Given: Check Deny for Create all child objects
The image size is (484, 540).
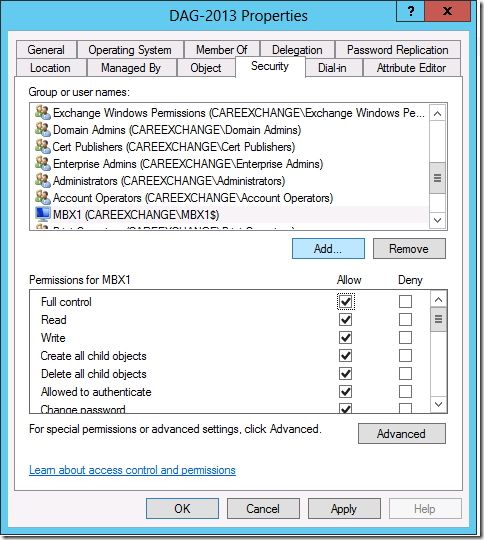Looking at the screenshot, I should (x=405, y=355).
